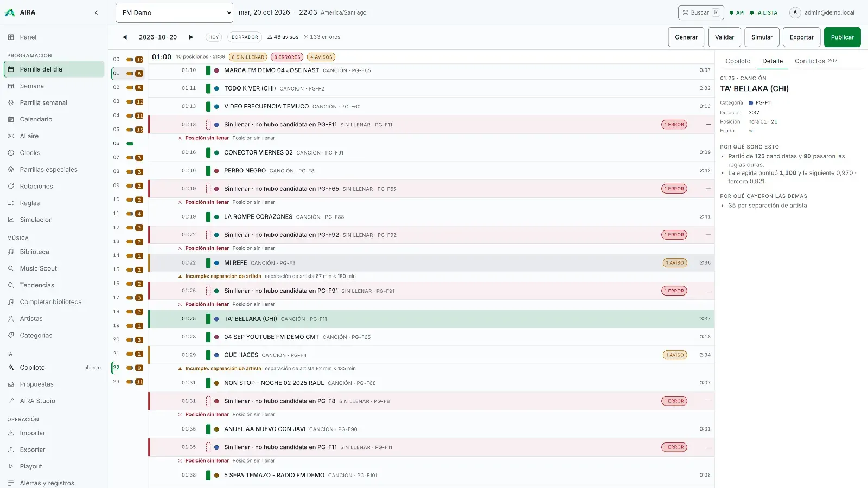Click the Biblioteca music note icon
This screenshot has width=868, height=488.
(11, 252)
